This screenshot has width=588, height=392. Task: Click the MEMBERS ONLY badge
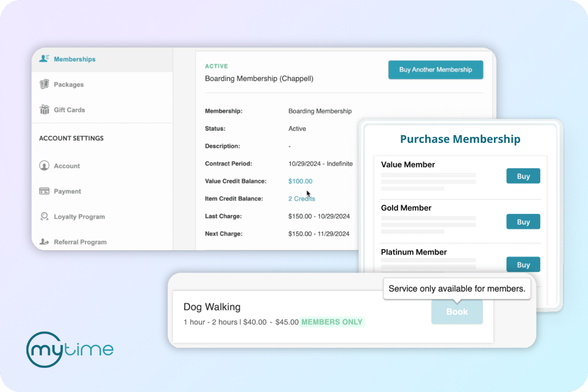pyautogui.click(x=332, y=322)
